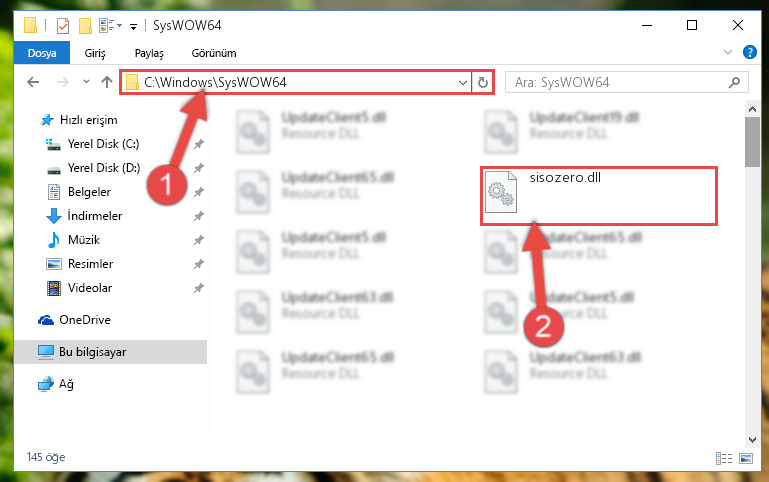Toggle the pin next to Belgeler
Screen dimensions: 769x482
(x=199, y=192)
